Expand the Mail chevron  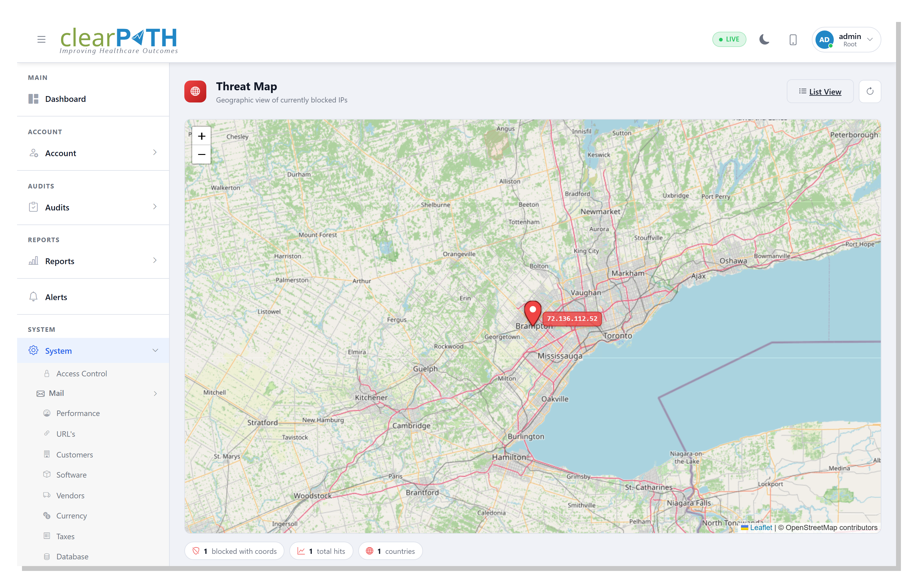155,394
